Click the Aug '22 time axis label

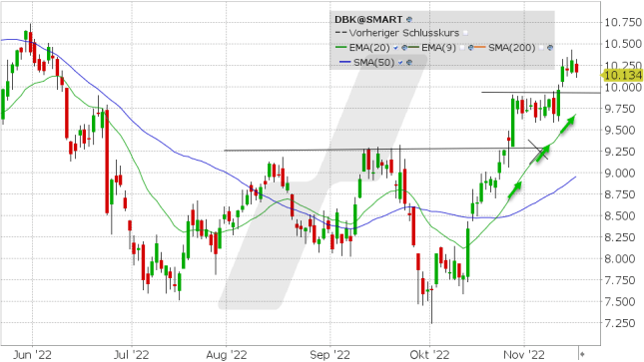pos(227,354)
